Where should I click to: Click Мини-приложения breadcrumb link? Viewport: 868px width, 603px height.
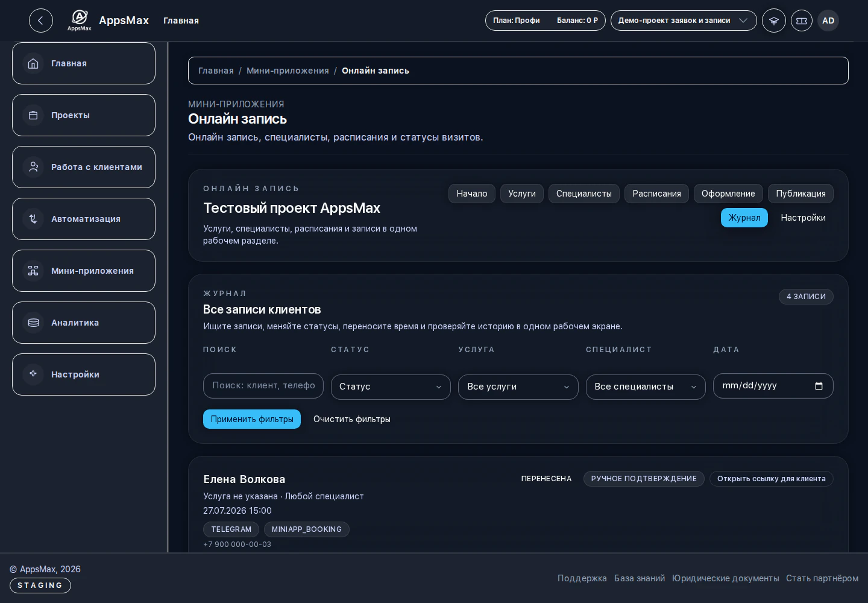tap(288, 71)
